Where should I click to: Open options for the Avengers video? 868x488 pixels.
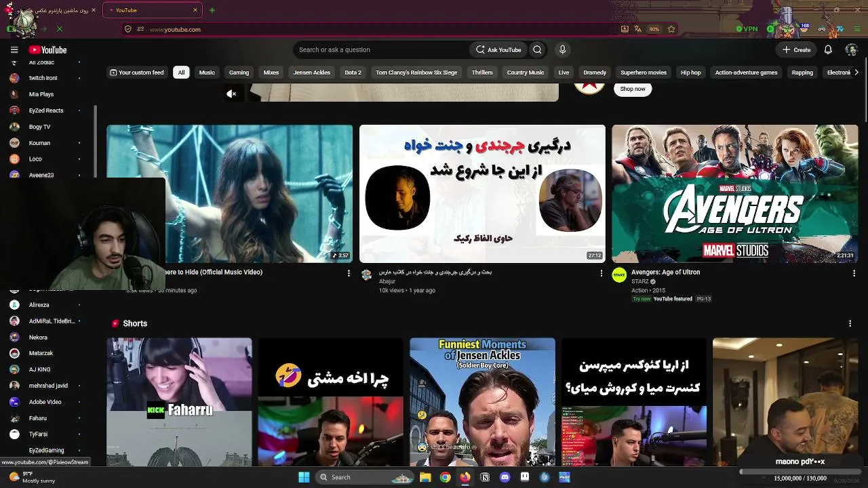click(854, 273)
